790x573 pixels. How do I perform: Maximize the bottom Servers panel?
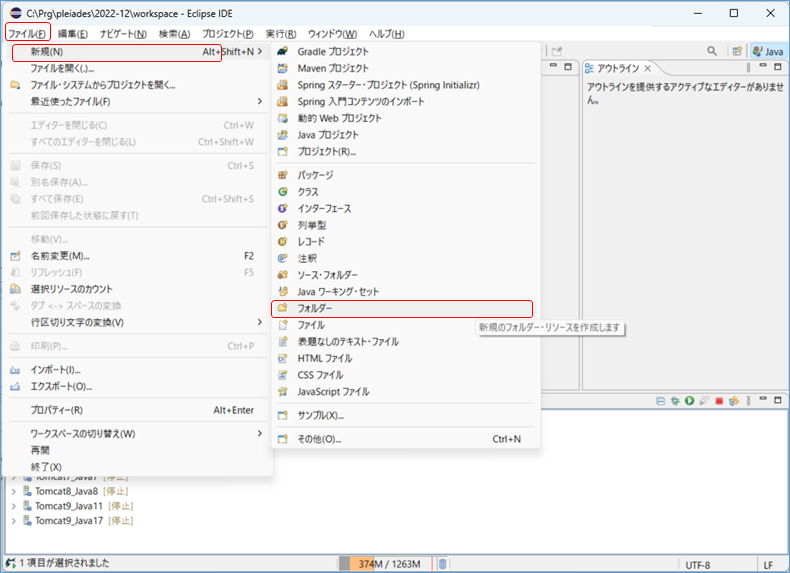pos(777,400)
